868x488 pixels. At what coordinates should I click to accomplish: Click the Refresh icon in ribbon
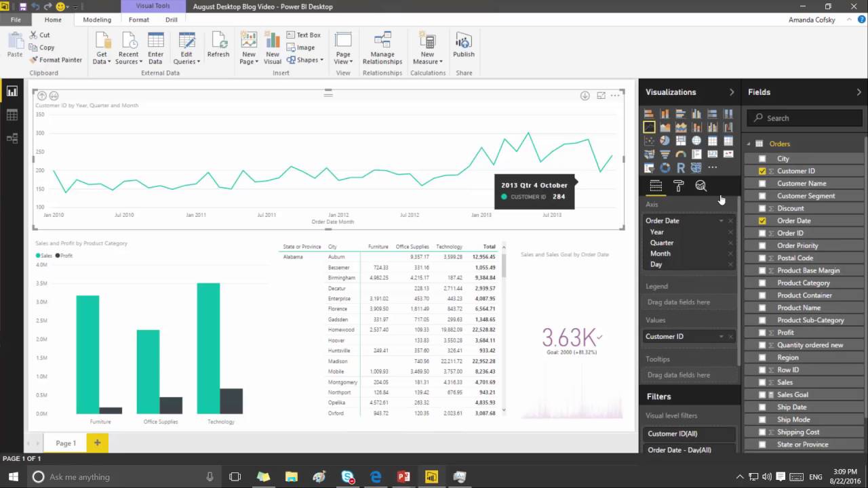pos(218,45)
